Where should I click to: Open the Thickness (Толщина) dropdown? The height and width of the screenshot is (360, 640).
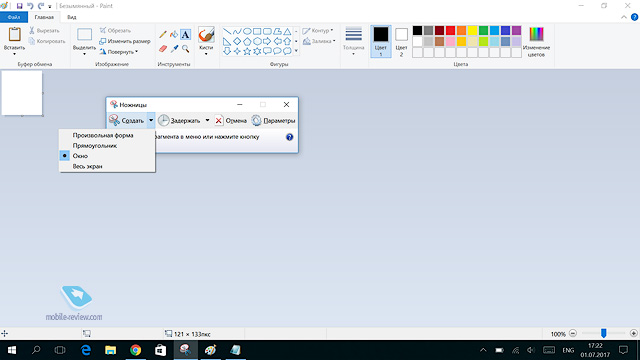[353, 41]
